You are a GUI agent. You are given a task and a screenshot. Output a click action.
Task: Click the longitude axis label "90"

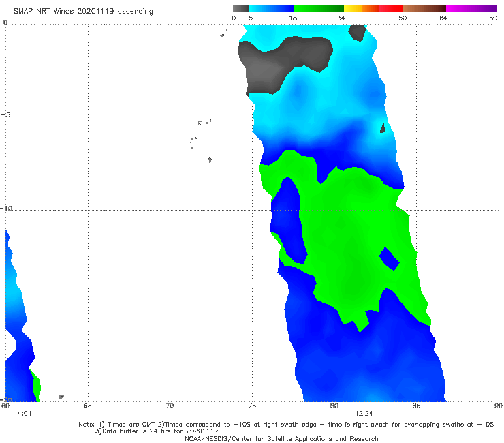click(499, 406)
